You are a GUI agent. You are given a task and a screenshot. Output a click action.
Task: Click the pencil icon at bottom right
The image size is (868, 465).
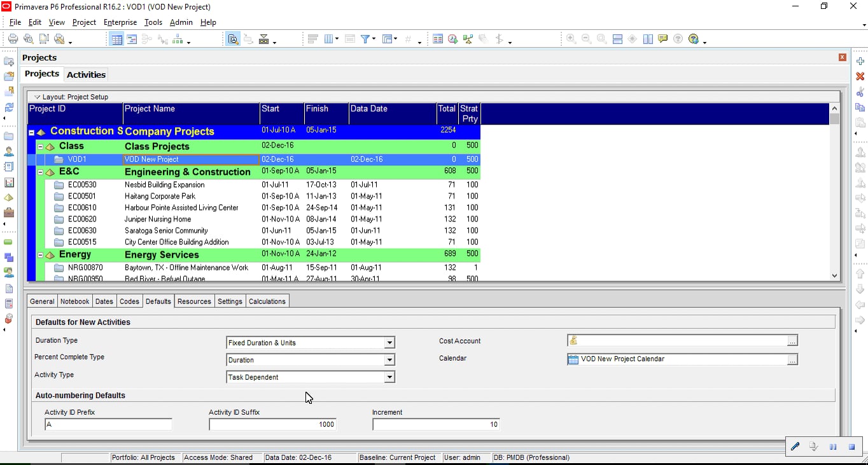(x=795, y=447)
